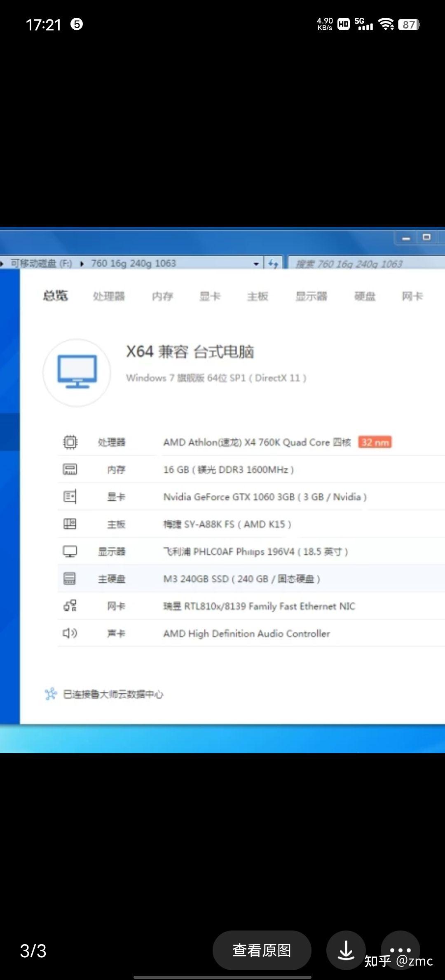Click AMD Athlon X4 760K processor text

coord(257,442)
